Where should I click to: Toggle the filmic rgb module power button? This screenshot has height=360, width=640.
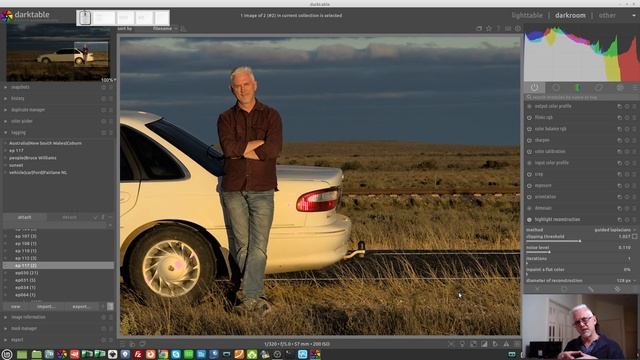(x=529, y=118)
